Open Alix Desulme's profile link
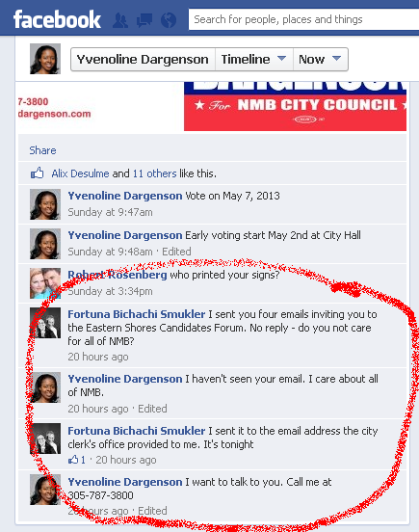The image size is (419, 532). pos(80,173)
